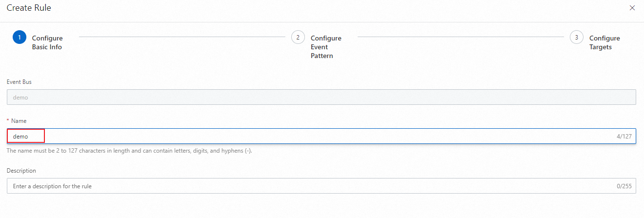Select the step 2 circle icon
Viewport: 644px width, 218px height.
[x=298, y=38]
